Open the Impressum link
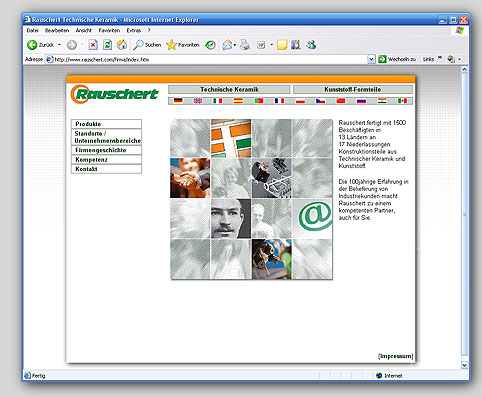Viewport: 482px width, 397px height. [x=396, y=356]
